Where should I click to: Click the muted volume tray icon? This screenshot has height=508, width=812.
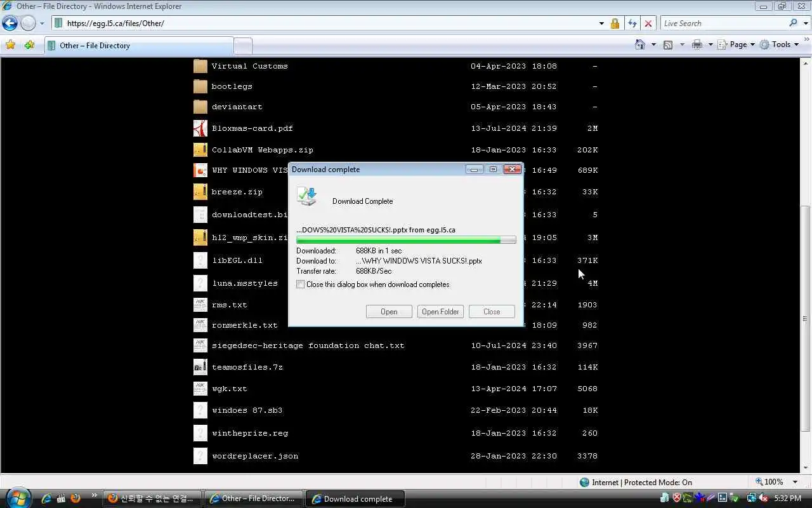tap(763, 498)
